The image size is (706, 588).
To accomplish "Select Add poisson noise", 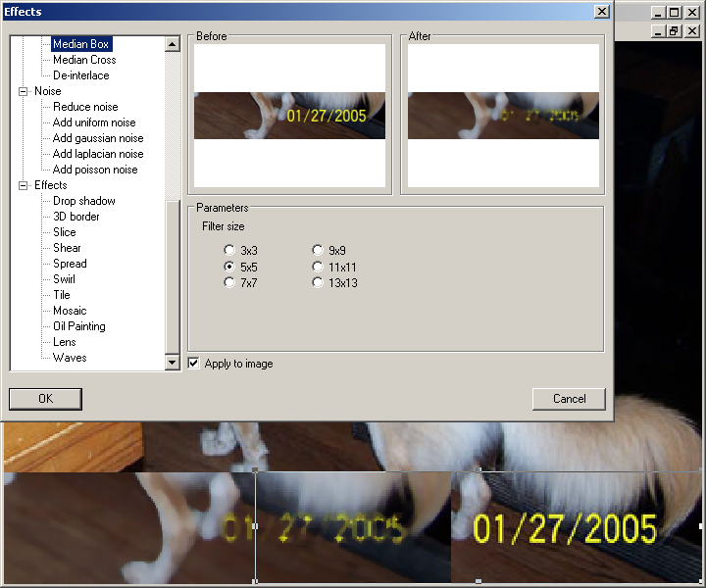I will click(x=95, y=170).
